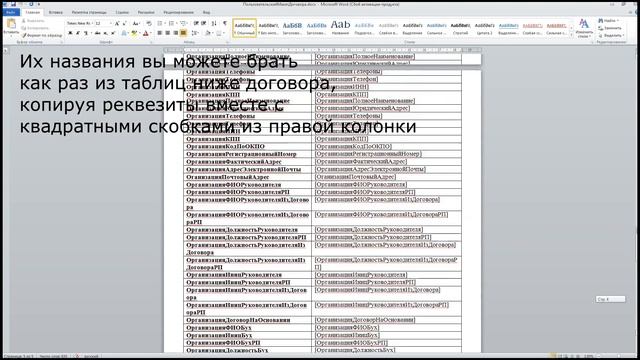Image resolution: width=640 pixels, height=360 pixels.
Task: Apply the Строгий (Strong) style
Action: tap(460, 28)
